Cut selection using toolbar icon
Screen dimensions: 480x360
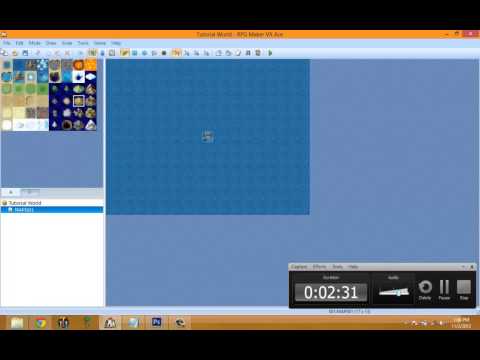point(38,53)
